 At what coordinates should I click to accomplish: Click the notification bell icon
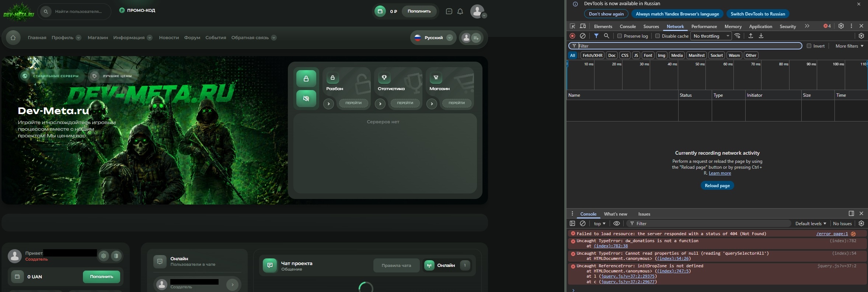click(460, 11)
